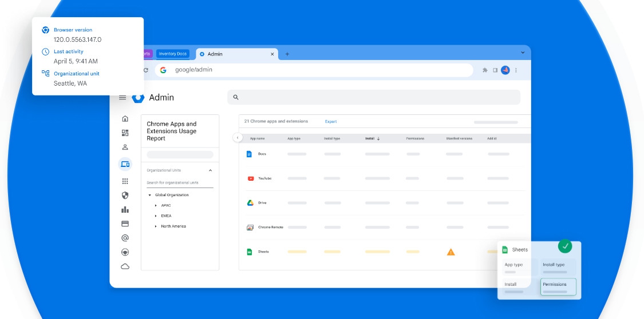Select the Install type tile in Sheets card
644x319 pixels.
tap(558, 268)
